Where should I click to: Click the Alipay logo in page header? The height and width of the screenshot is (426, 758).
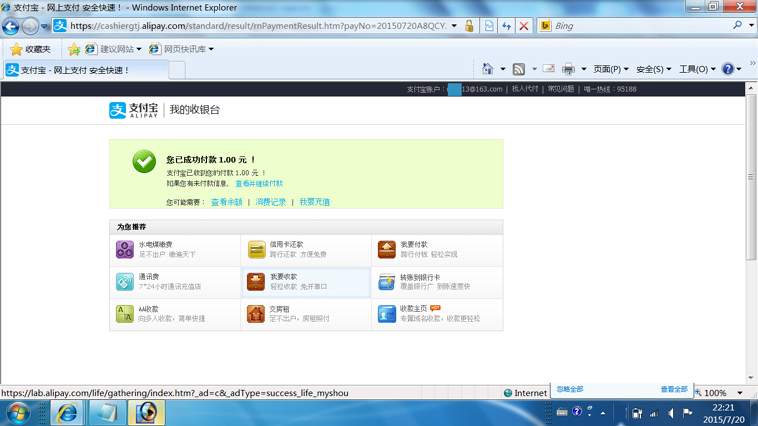point(134,110)
